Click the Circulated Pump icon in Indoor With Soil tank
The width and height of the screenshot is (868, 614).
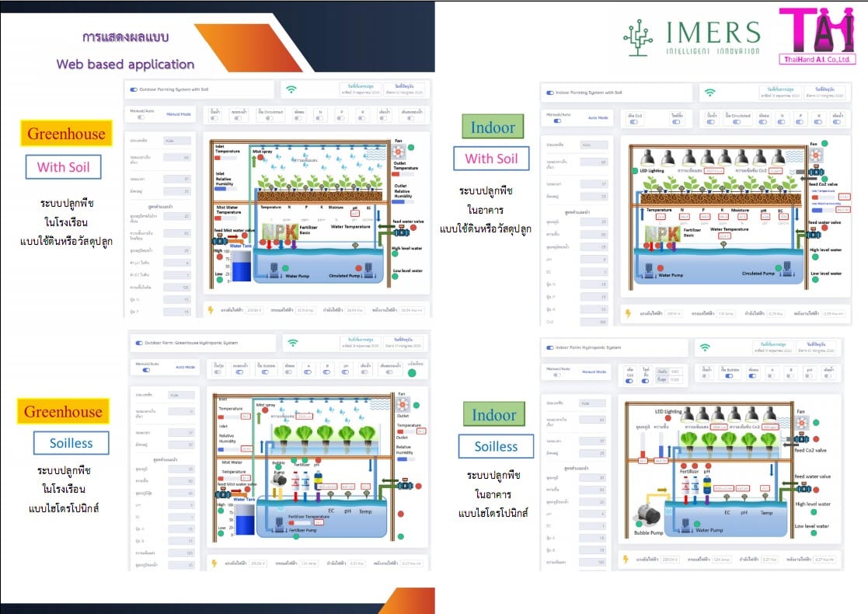click(786, 268)
